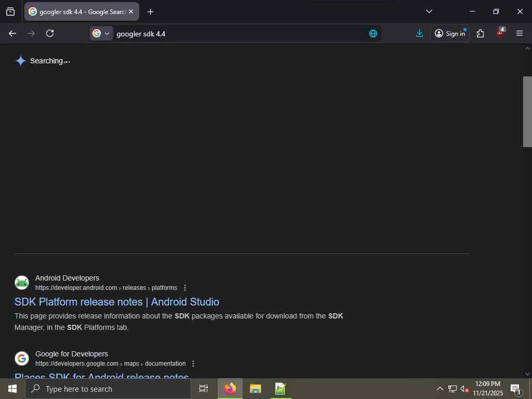Viewport: 532px width, 399px height.
Task: Click the Android Developers site favicon
Action: [x=22, y=283]
